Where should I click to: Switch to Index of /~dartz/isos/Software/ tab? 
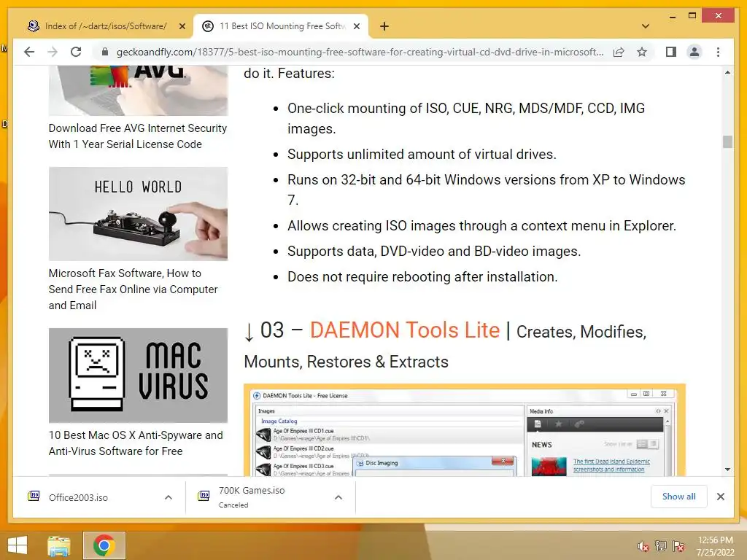point(106,26)
